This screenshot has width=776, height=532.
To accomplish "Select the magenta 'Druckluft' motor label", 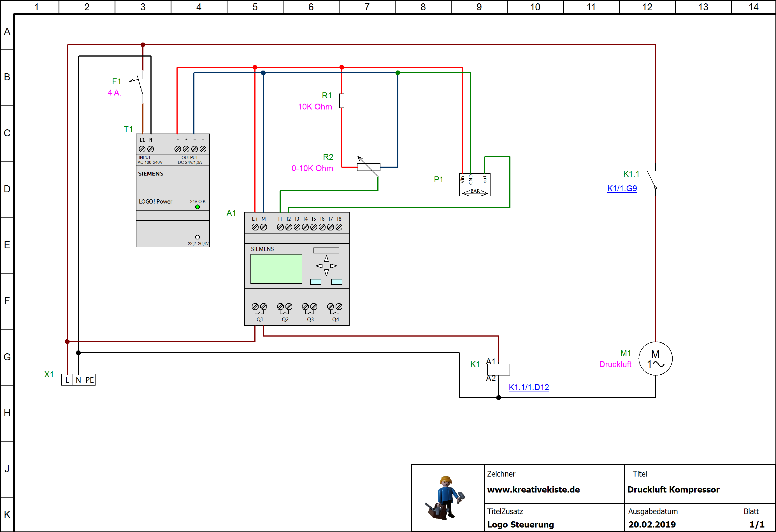I will [x=615, y=365].
